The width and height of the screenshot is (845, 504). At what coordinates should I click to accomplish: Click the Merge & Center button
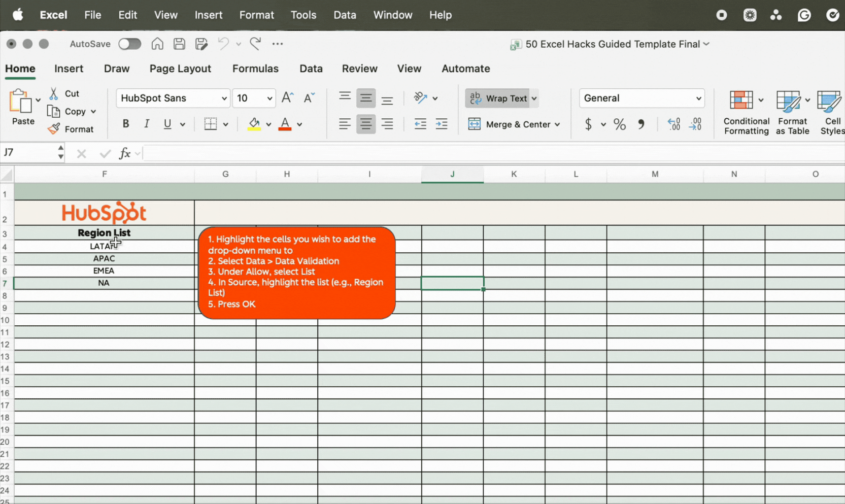pyautogui.click(x=514, y=124)
